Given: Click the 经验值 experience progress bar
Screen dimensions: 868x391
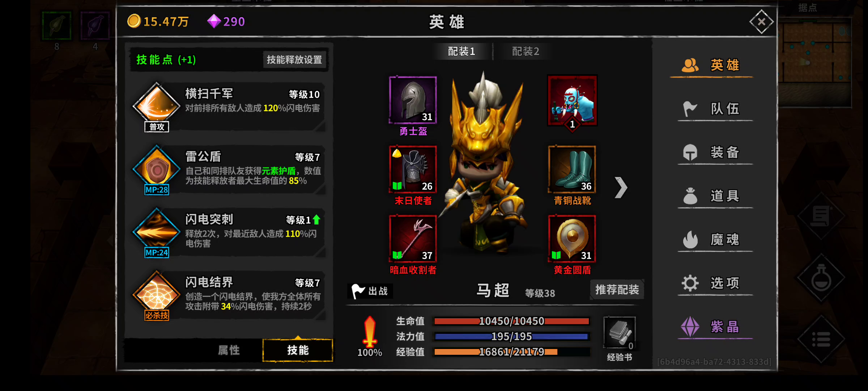Looking at the screenshot, I should tap(512, 352).
